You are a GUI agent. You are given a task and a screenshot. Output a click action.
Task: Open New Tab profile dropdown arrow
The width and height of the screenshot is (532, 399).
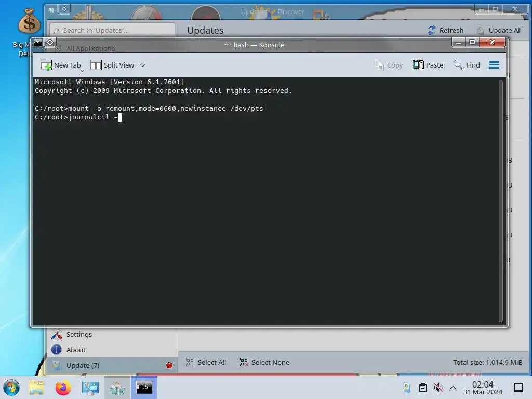coord(82,70)
